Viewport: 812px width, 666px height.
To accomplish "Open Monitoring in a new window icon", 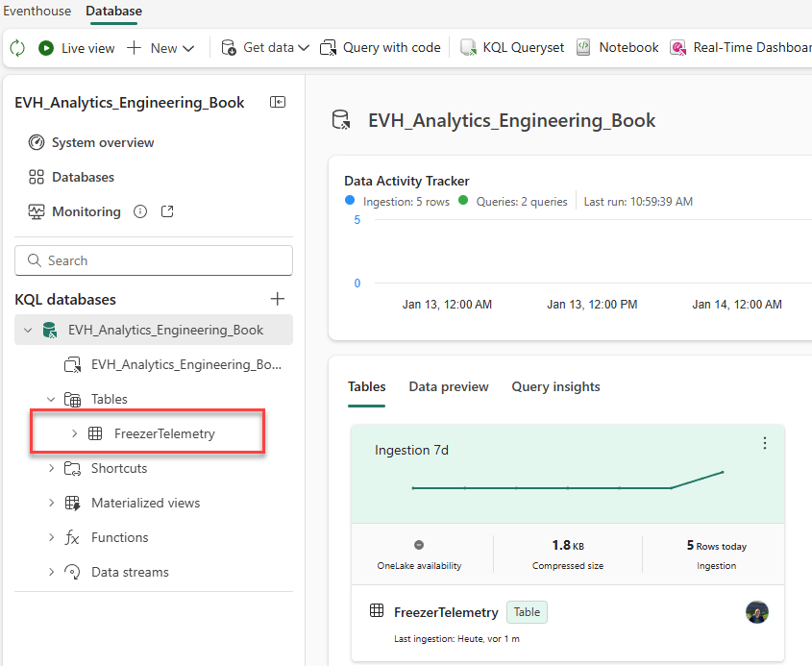I will point(167,211).
